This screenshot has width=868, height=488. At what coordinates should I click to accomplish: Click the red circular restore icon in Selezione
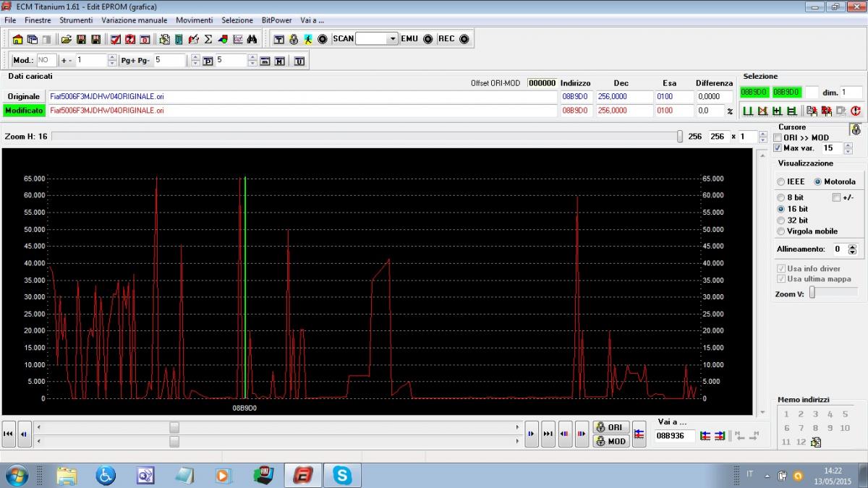[x=855, y=111]
